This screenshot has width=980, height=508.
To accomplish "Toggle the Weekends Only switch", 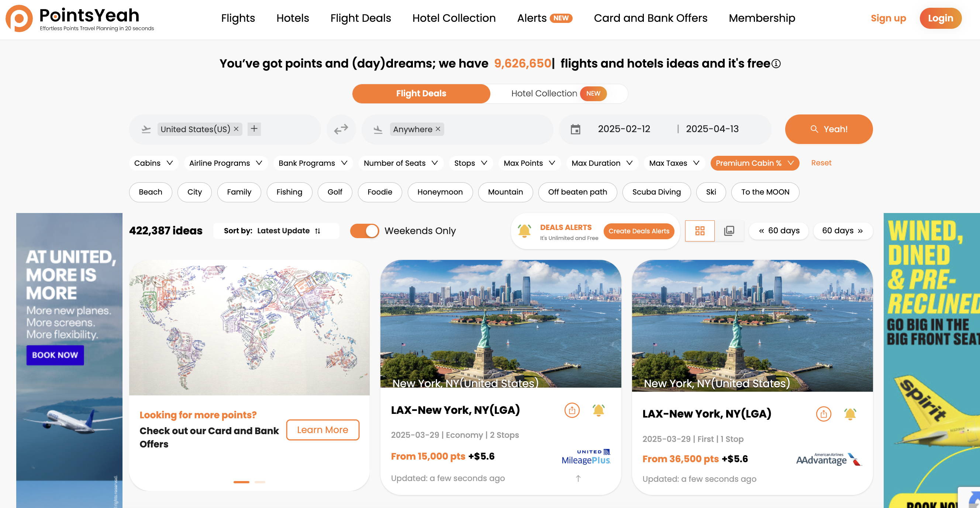I will (365, 231).
